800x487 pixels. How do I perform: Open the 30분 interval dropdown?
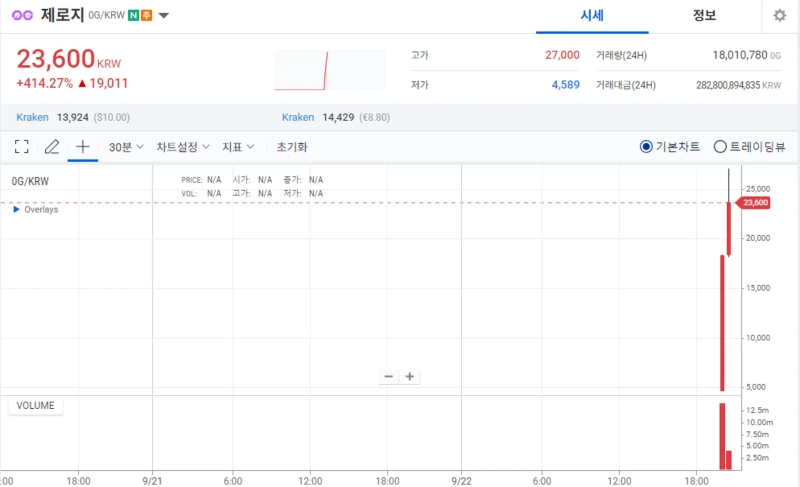coord(126,147)
